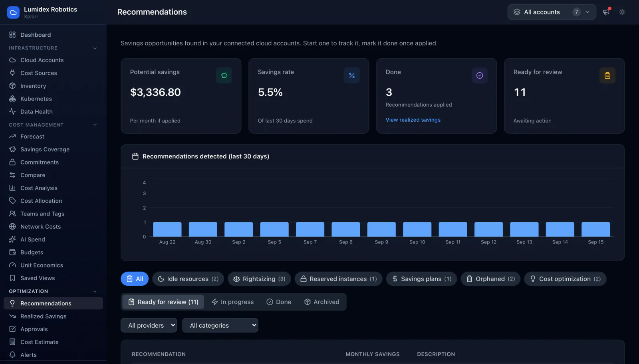The width and height of the screenshot is (639, 364).
Task: Click the View realized savings link
Action: point(413,120)
